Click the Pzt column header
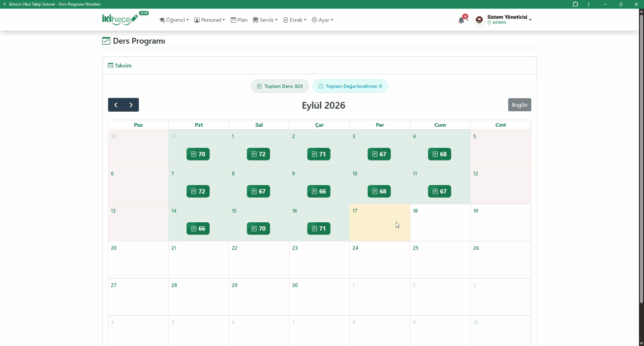 pyautogui.click(x=199, y=125)
